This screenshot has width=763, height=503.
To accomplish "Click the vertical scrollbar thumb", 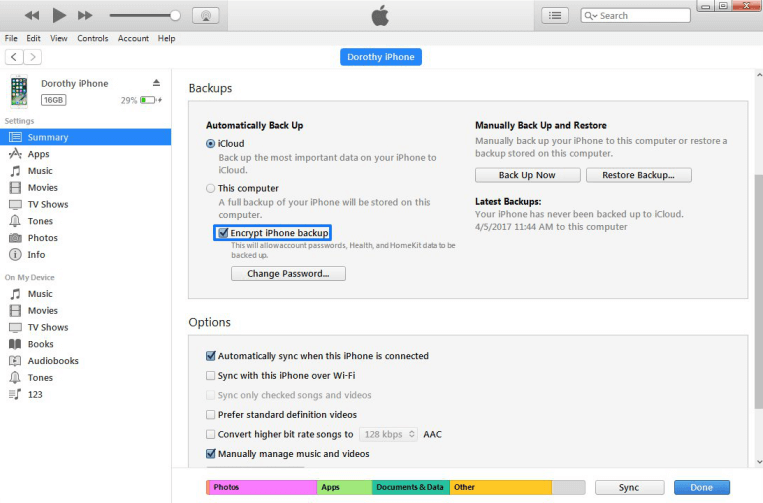I will point(759,292).
